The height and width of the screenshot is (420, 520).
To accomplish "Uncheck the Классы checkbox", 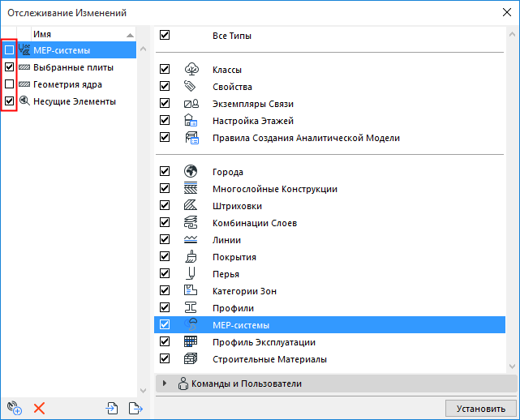I will coord(165,69).
